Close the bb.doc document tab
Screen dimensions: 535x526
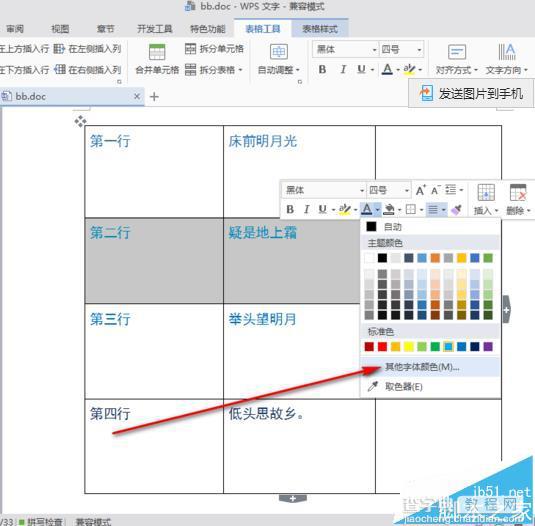click(137, 97)
